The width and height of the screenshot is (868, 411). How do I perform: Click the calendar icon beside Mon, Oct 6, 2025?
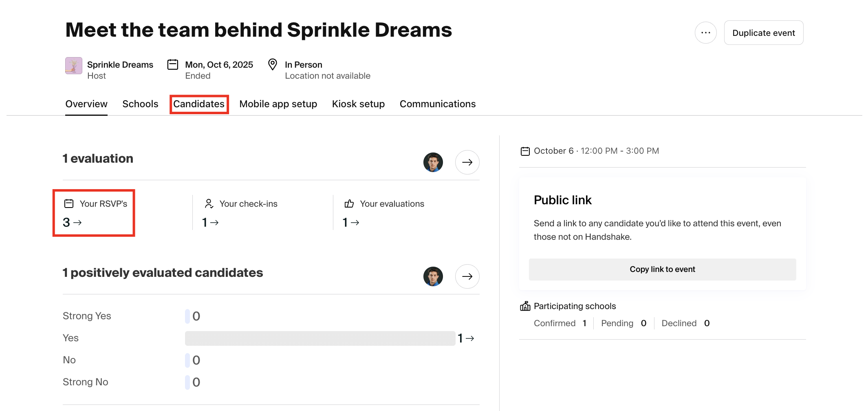pos(173,65)
